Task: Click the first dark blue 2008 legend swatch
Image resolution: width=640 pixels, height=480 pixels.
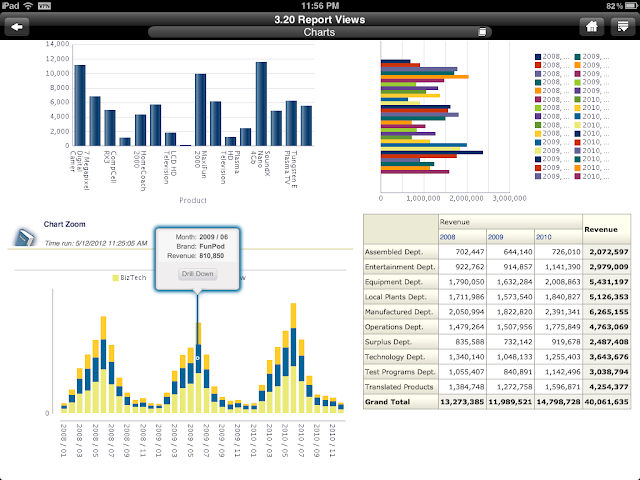Action: pos(538,57)
